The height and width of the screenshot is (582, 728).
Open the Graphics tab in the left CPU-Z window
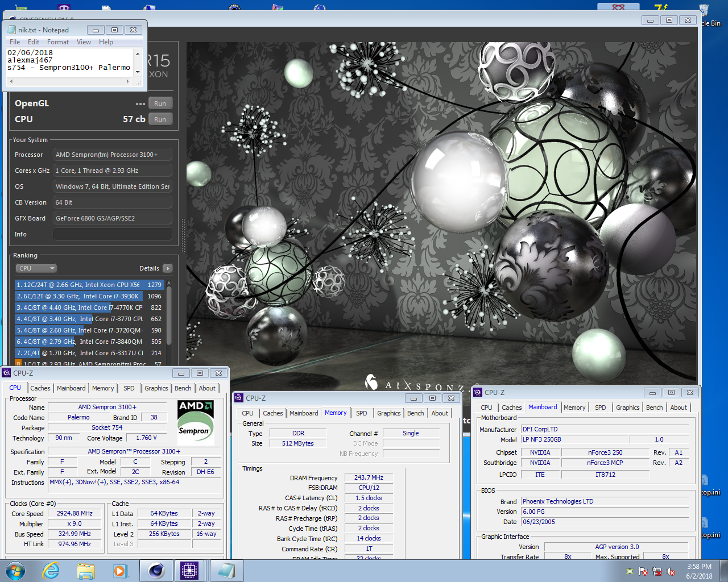[x=156, y=388]
